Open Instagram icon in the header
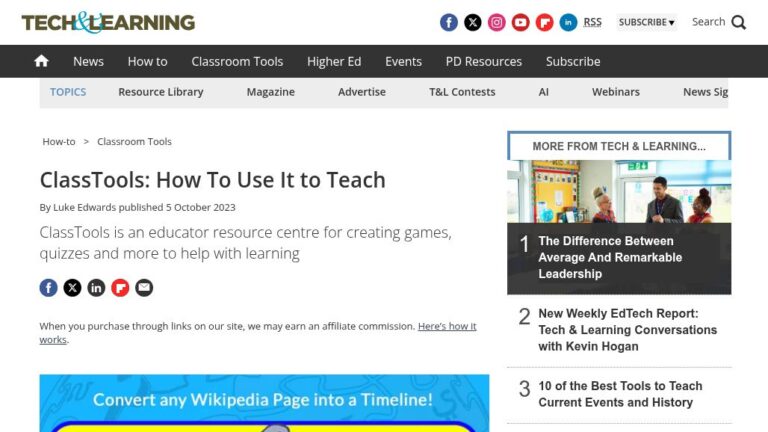This screenshot has width=768, height=432. [x=497, y=22]
